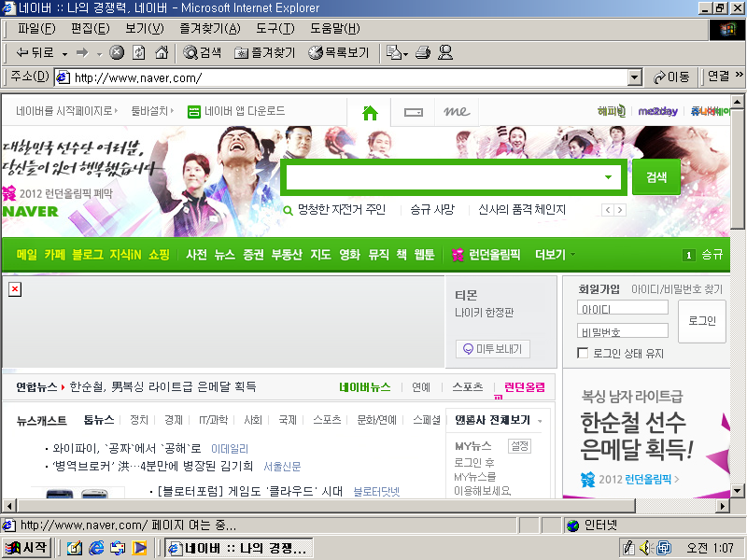Toggle the 로그인 상태 유지 checkbox
747x560 pixels.
pyautogui.click(x=583, y=353)
